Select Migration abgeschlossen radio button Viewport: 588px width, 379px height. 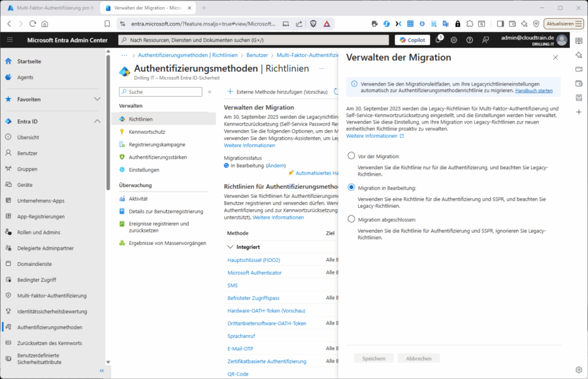(x=351, y=219)
